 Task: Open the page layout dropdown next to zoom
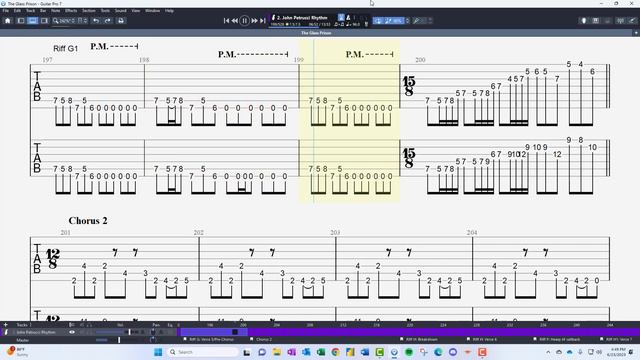click(82, 20)
